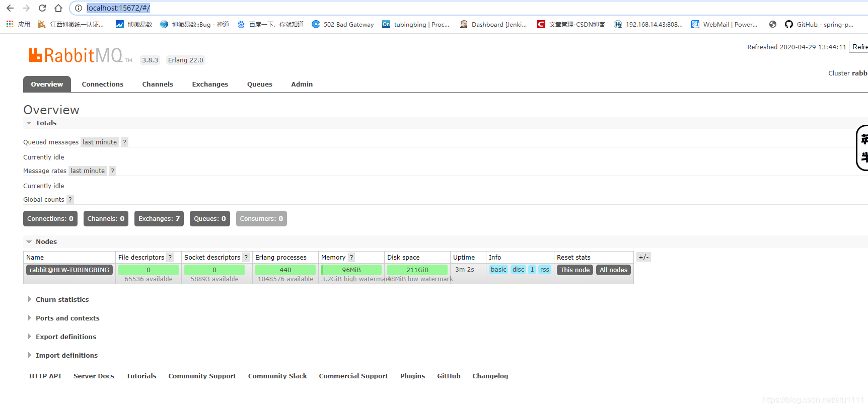868x409 pixels.
Task: Show help for File descriptors column
Action: pyautogui.click(x=170, y=258)
